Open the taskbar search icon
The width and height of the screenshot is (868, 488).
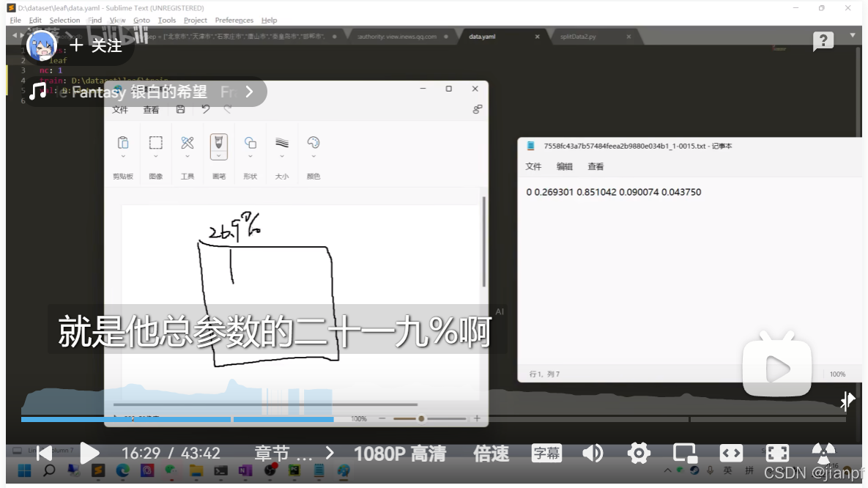[x=49, y=471]
